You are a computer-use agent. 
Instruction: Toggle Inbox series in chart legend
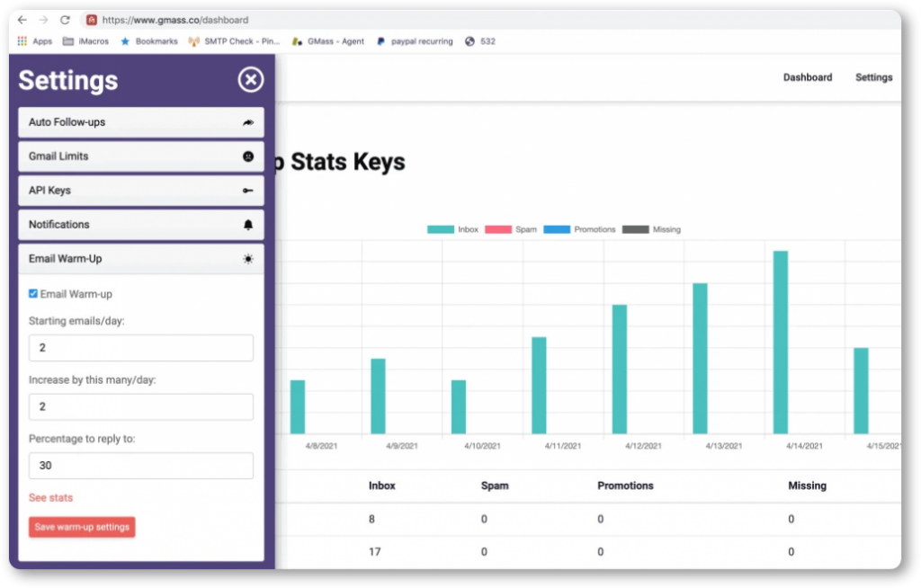point(453,229)
